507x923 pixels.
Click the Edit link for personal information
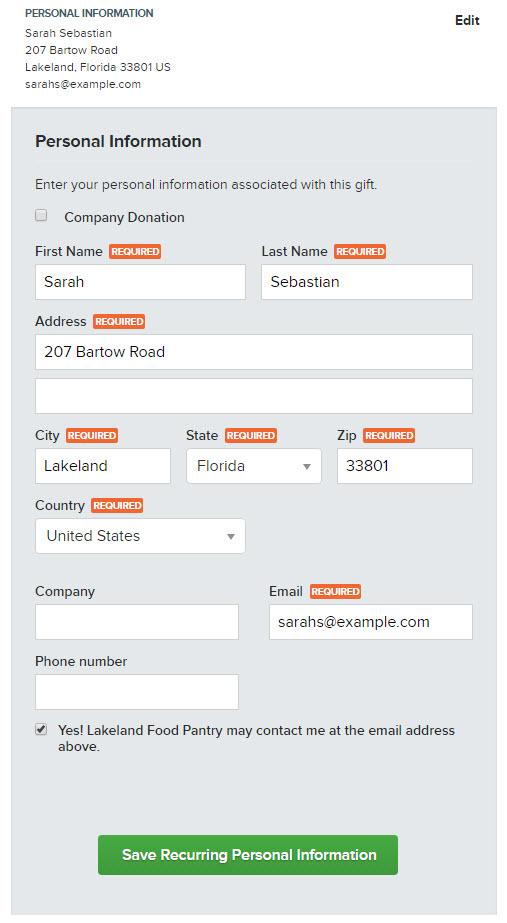point(467,20)
